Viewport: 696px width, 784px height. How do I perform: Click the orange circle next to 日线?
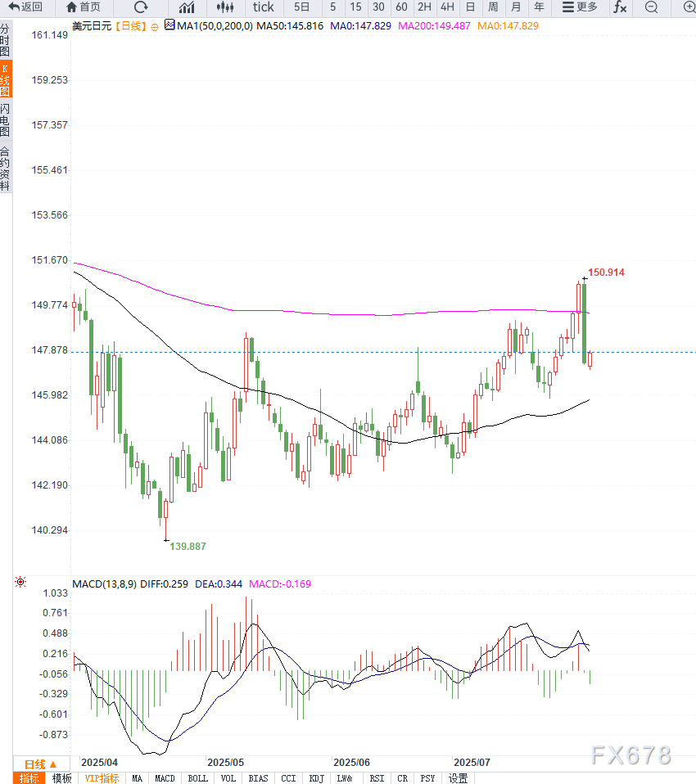155,26
